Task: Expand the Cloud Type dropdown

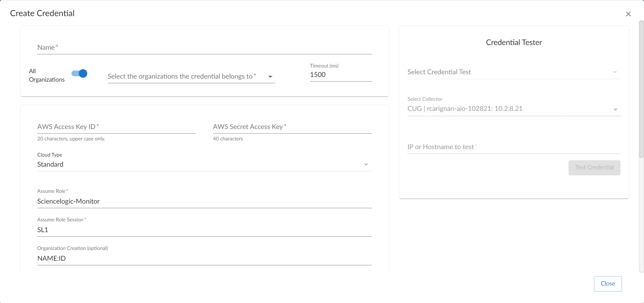Action: point(201,164)
